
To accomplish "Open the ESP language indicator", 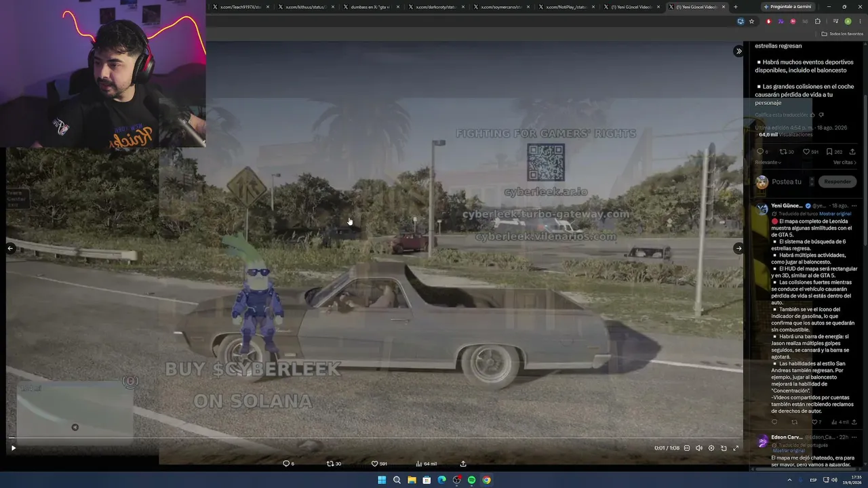I will tap(814, 480).
